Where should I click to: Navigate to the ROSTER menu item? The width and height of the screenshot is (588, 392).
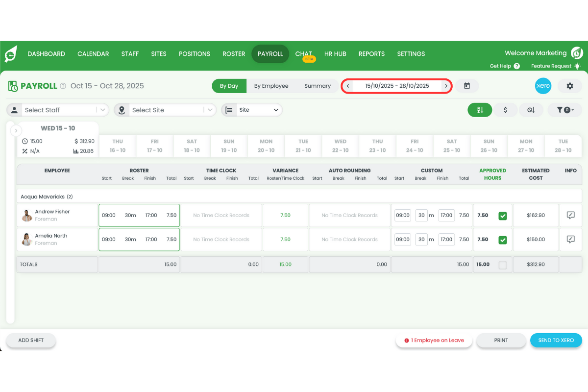(234, 54)
